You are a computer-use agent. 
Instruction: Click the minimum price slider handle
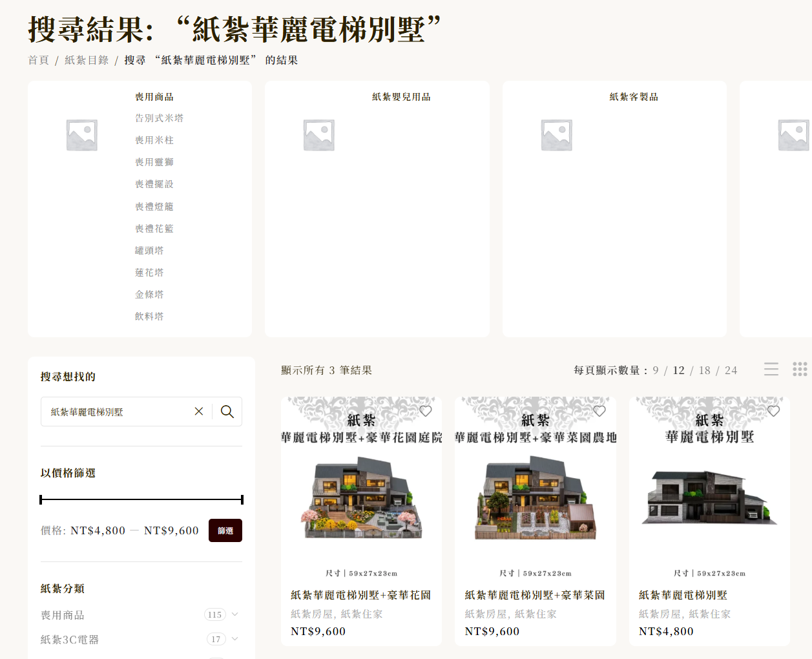pyautogui.click(x=41, y=499)
